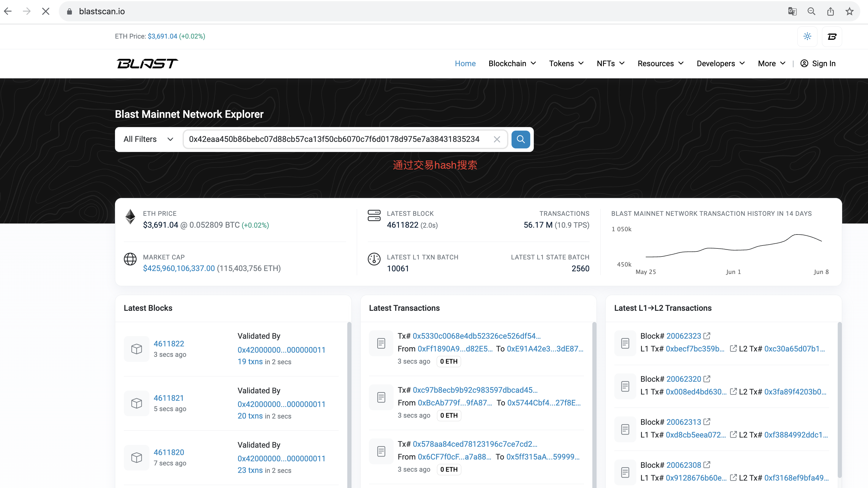
Task: Open the Developers menu
Action: pos(720,63)
